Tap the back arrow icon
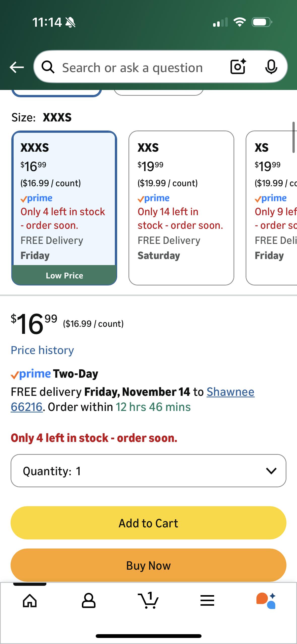 pyautogui.click(x=17, y=67)
